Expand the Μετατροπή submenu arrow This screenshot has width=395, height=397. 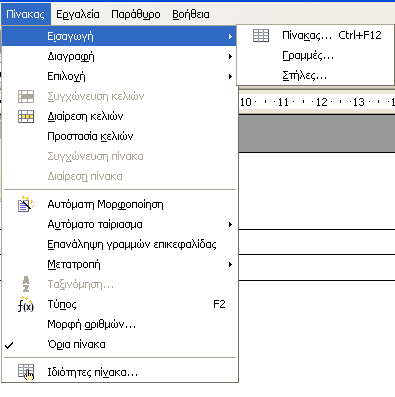pyautogui.click(x=230, y=265)
